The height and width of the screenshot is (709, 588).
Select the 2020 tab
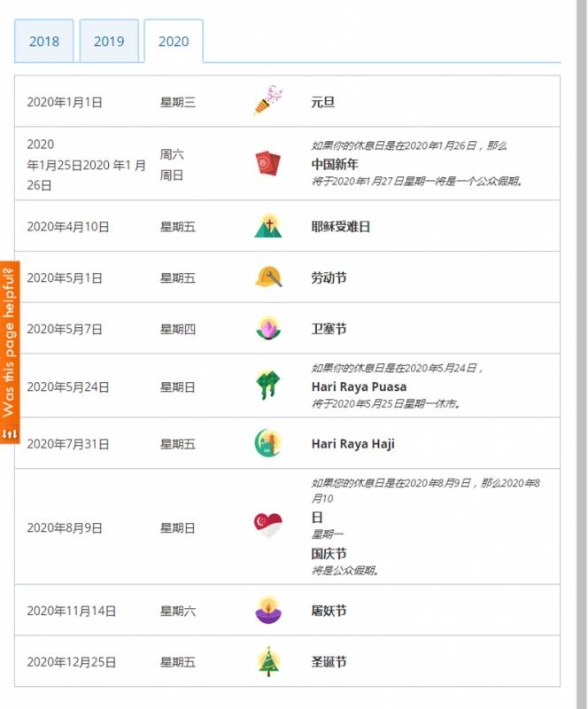pyautogui.click(x=174, y=42)
